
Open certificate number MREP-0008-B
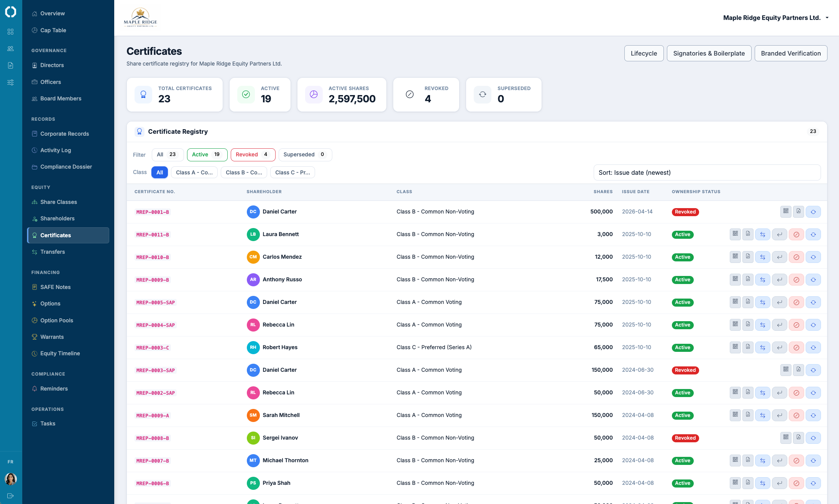pyautogui.click(x=153, y=438)
